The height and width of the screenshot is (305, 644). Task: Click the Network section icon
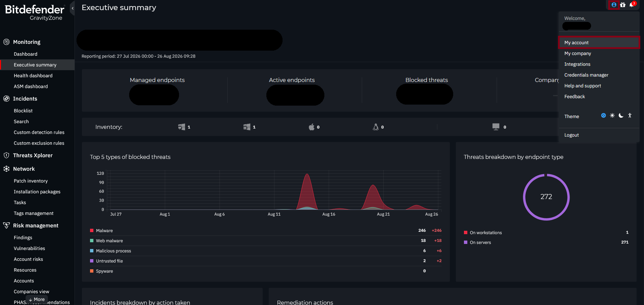(x=6, y=169)
